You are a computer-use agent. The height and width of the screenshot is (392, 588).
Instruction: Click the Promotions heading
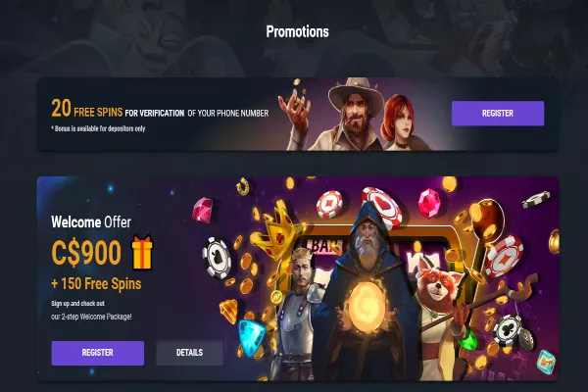pyautogui.click(x=297, y=32)
